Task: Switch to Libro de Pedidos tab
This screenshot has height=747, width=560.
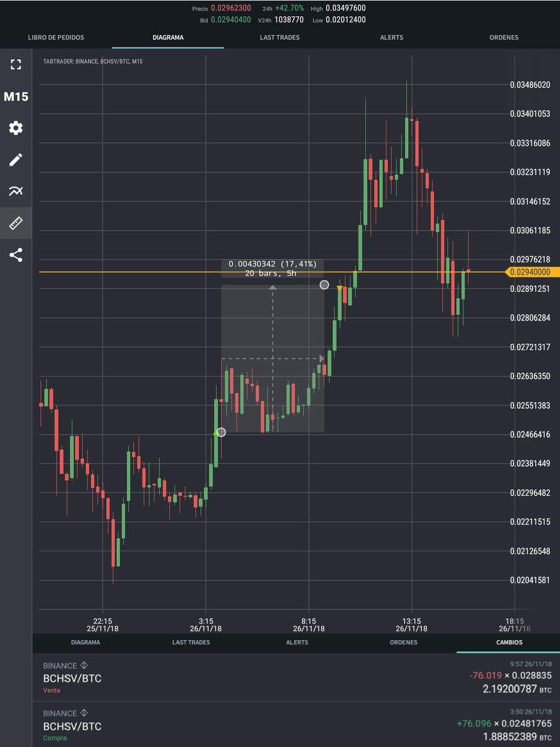Action: [x=56, y=37]
